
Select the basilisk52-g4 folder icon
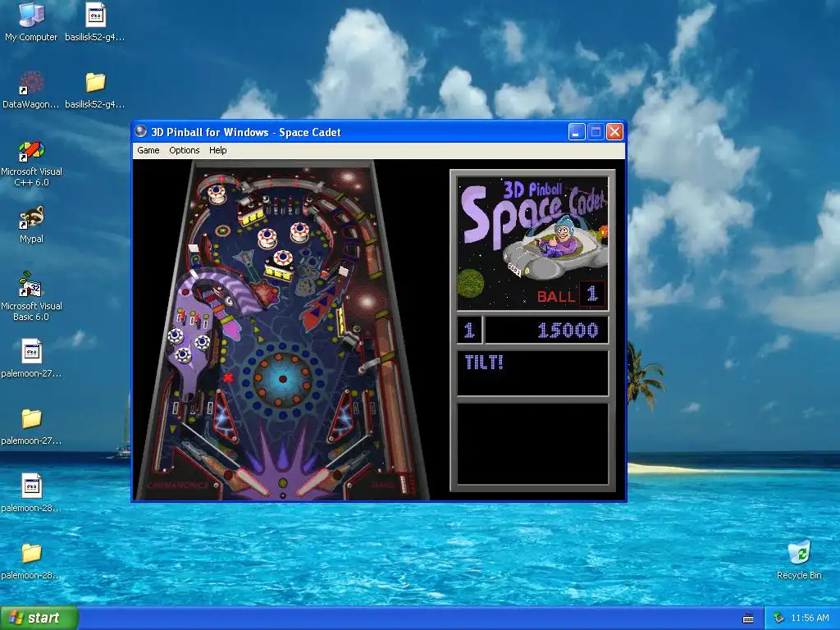click(95, 90)
